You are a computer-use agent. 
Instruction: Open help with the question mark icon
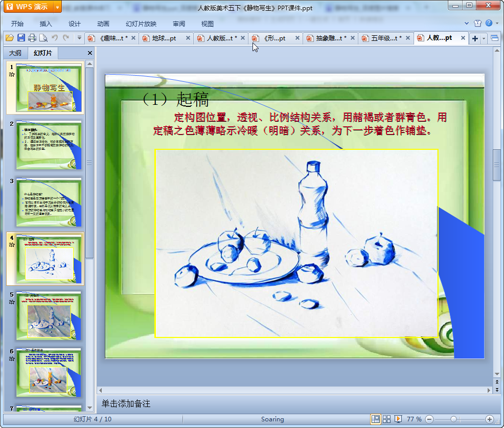point(489,23)
